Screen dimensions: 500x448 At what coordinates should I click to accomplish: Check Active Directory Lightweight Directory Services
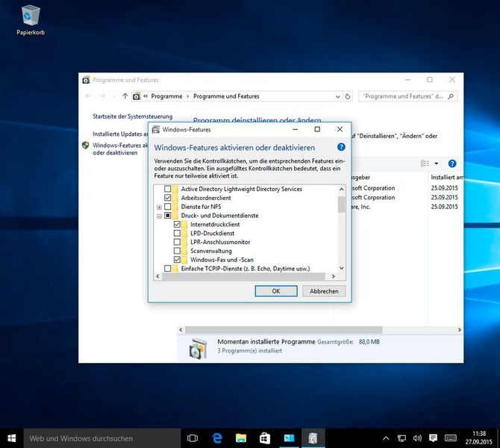tap(167, 189)
